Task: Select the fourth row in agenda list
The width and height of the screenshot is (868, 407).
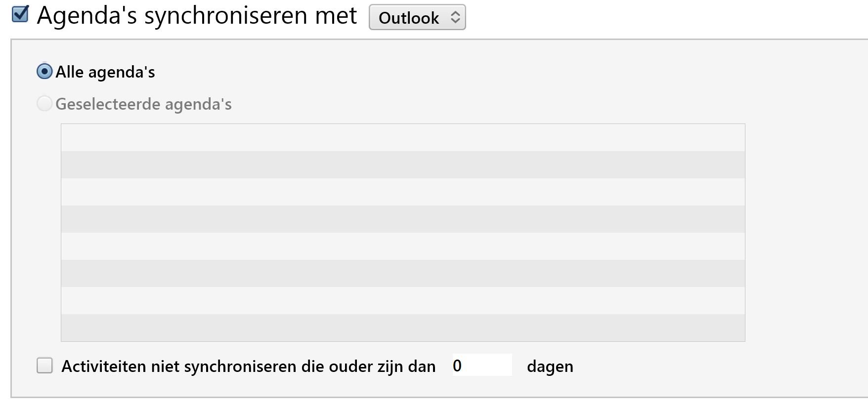Action: click(x=403, y=219)
